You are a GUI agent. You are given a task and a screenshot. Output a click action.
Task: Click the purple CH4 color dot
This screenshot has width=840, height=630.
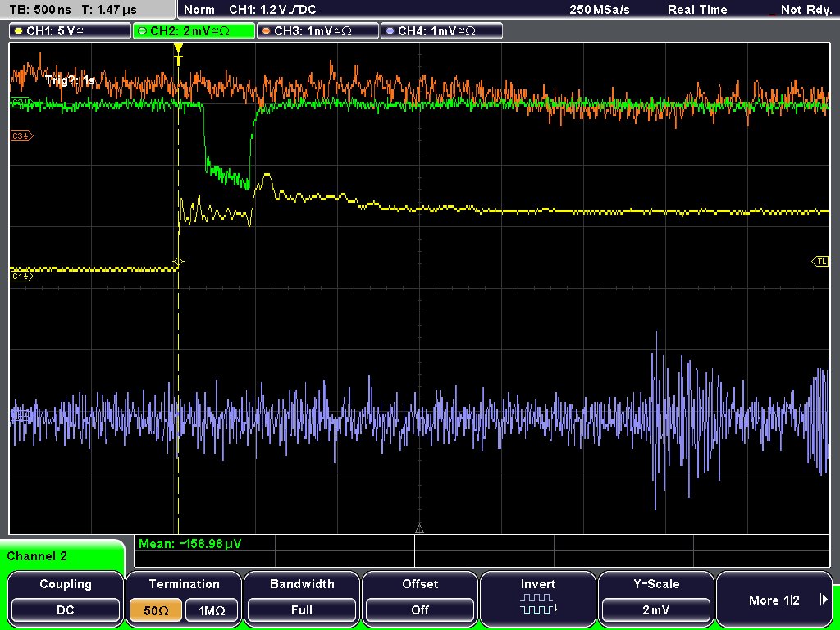pos(390,31)
